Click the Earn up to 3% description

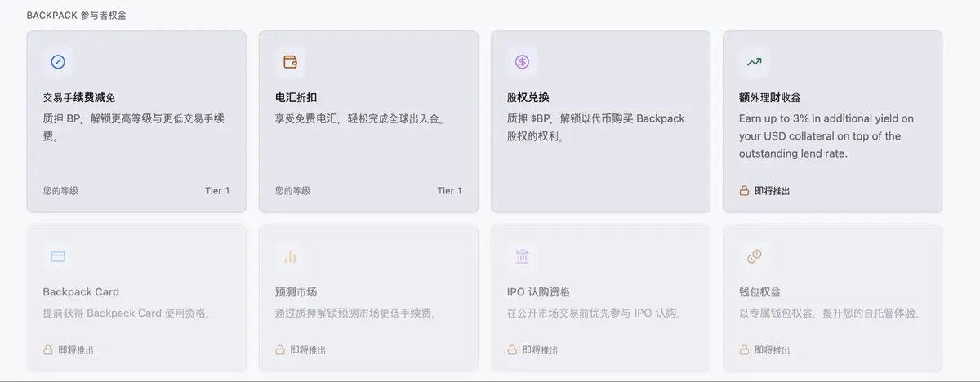click(x=826, y=135)
